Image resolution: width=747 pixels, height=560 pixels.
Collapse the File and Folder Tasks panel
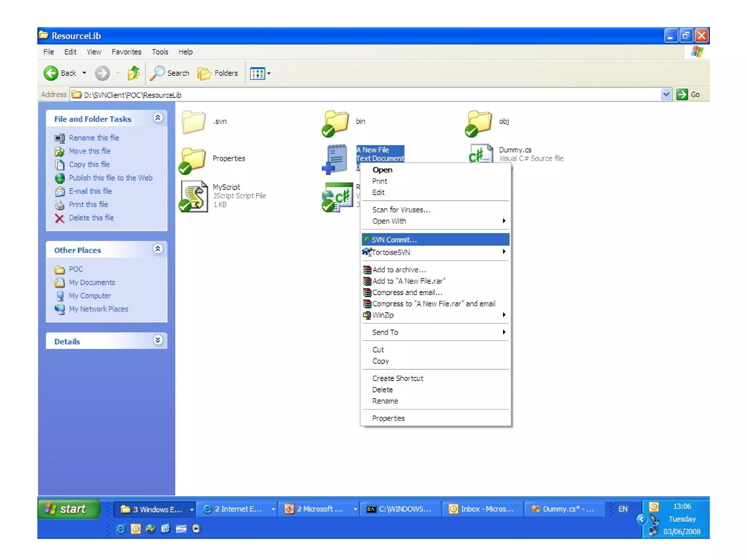coord(158,118)
